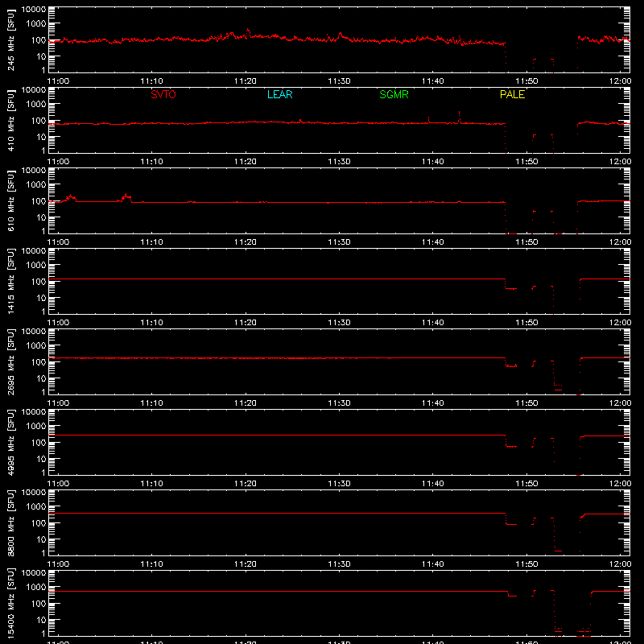Select the 15400 MHz [SFU] axis title

10,603
